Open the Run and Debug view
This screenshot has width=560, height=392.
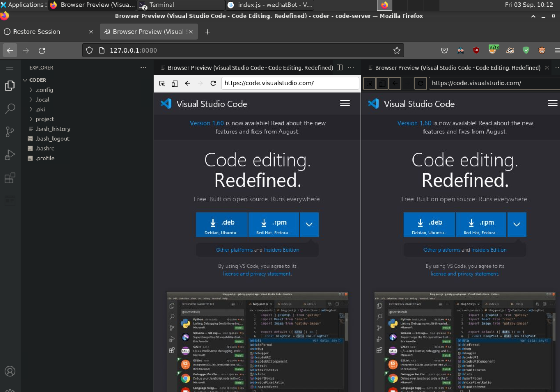10,155
